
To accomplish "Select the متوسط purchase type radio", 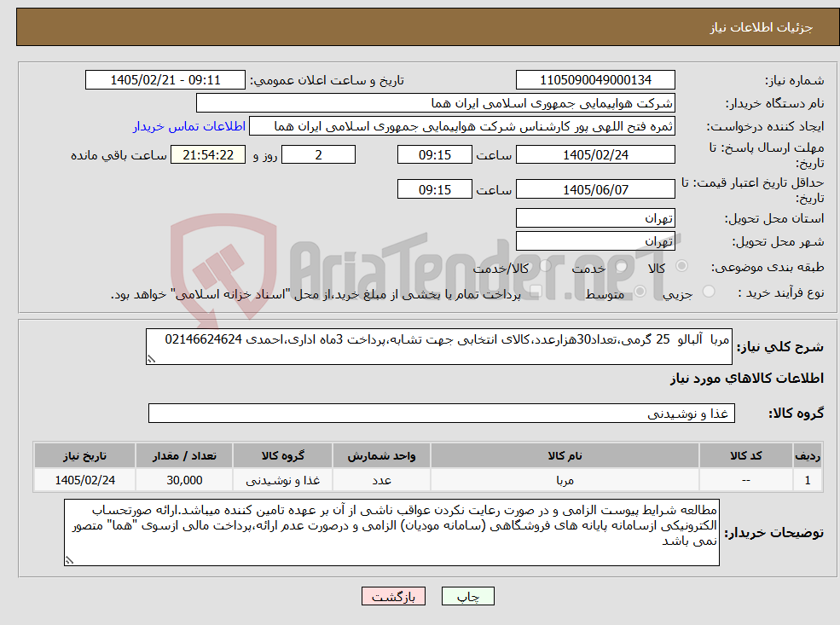I will point(640,292).
